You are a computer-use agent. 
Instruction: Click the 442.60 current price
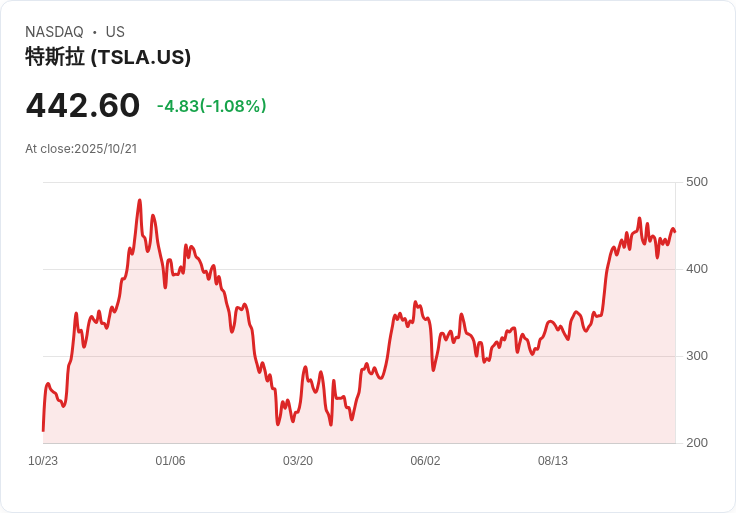pyautogui.click(x=83, y=105)
